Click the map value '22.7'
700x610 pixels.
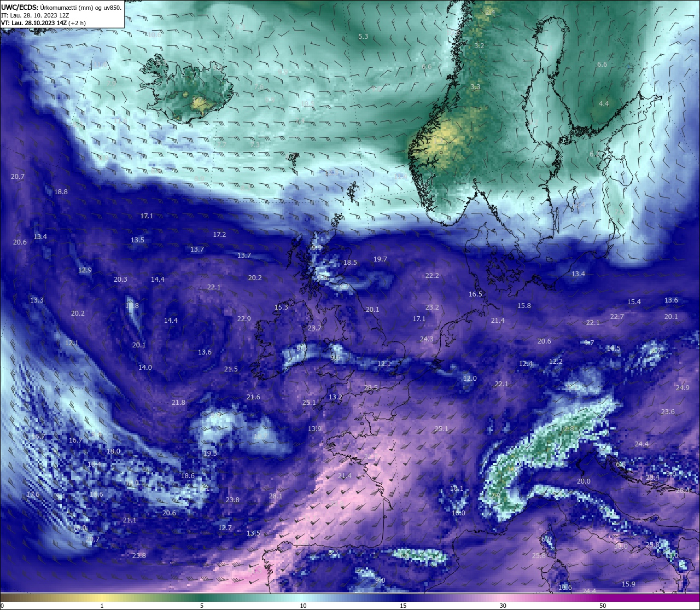coord(617,317)
